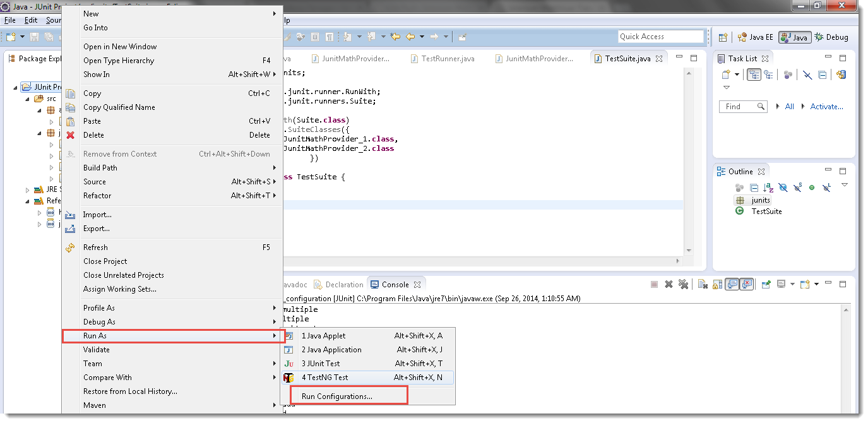
Task: Click the Last Edit Location arrow icon
Action: click(396, 37)
